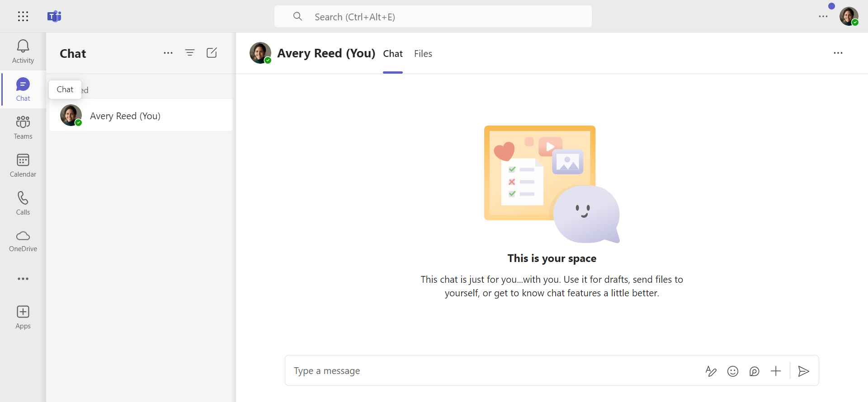Open the emoji picker in message box
The height and width of the screenshot is (402, 868).
(x=732, y=371)
